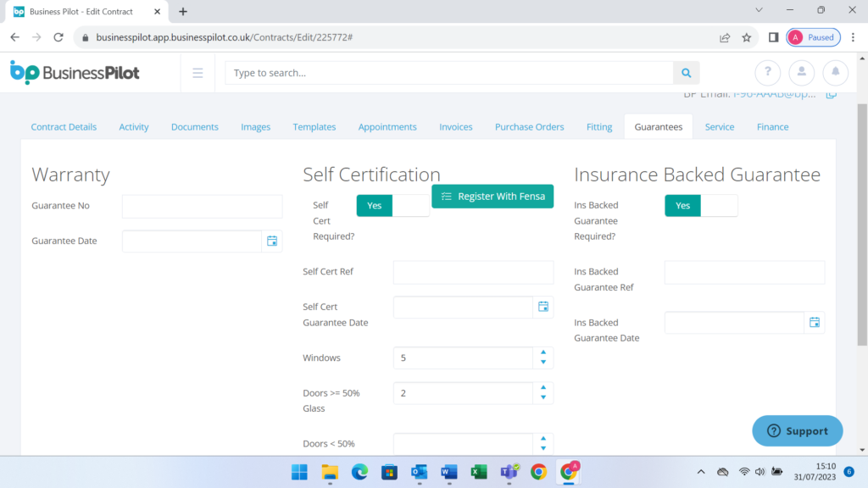Viewport: 868px width, 488px height.
Task: Click the search magnifier button
Action: coord(687,73)
